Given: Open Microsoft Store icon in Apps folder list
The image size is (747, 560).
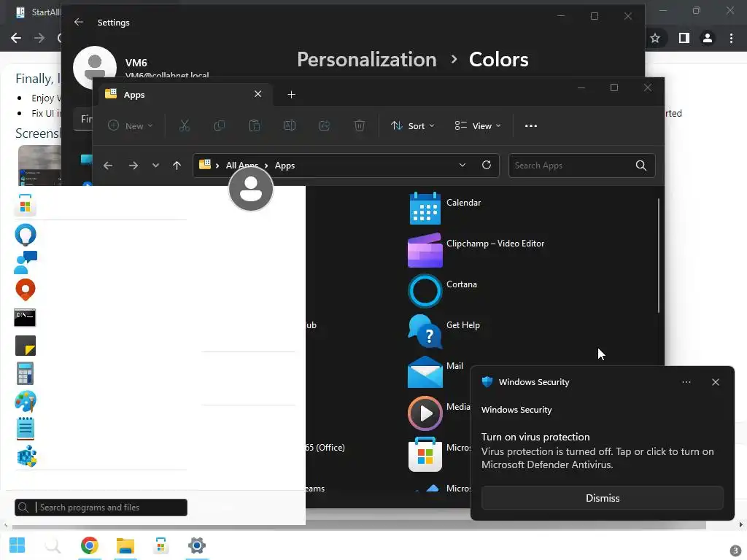Looking at the screenshot, I should click(x=425, y=454).
